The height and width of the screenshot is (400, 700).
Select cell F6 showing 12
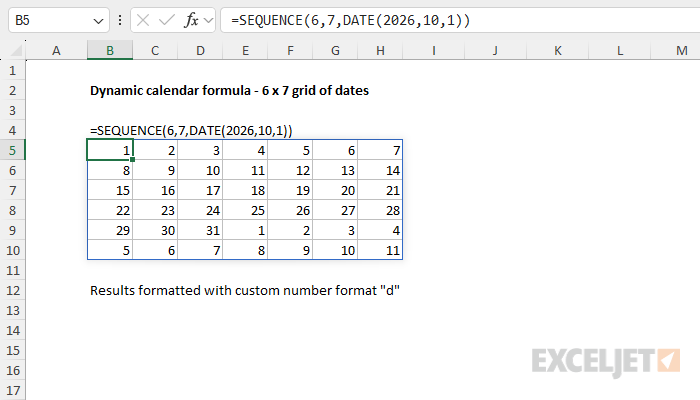pos(291,171)
